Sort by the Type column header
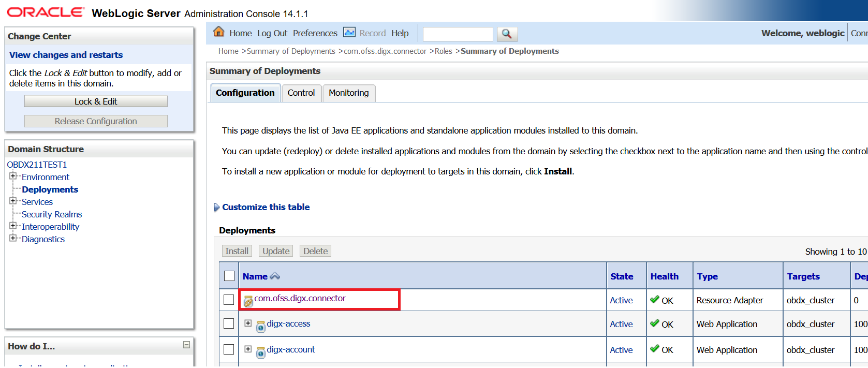The image size is (868, 368). point(707,276)
